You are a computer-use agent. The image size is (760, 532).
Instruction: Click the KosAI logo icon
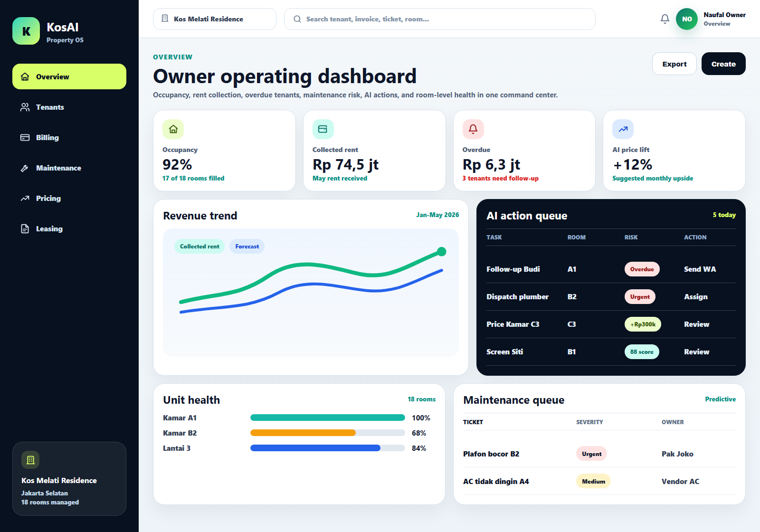tap(26, 31)
